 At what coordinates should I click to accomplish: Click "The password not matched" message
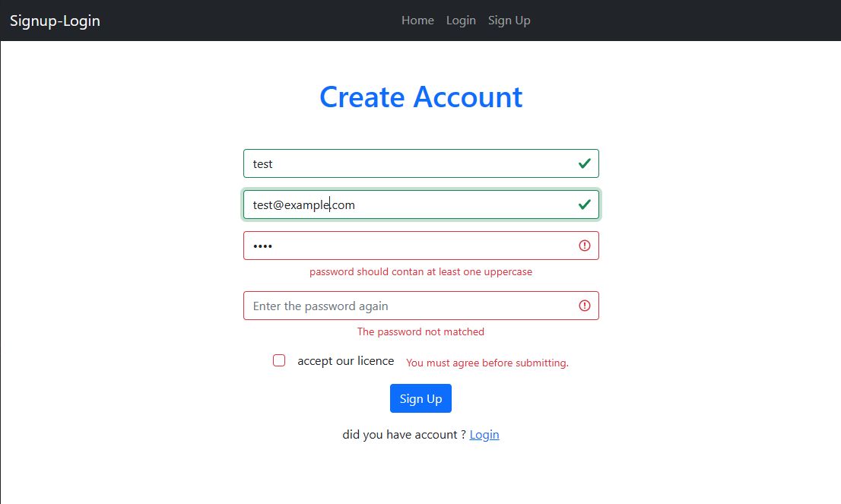(x=420, y=332)
